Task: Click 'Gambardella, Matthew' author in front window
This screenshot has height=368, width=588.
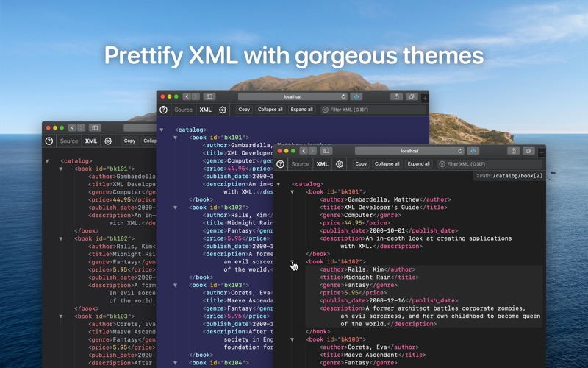Action: point(384,199)
